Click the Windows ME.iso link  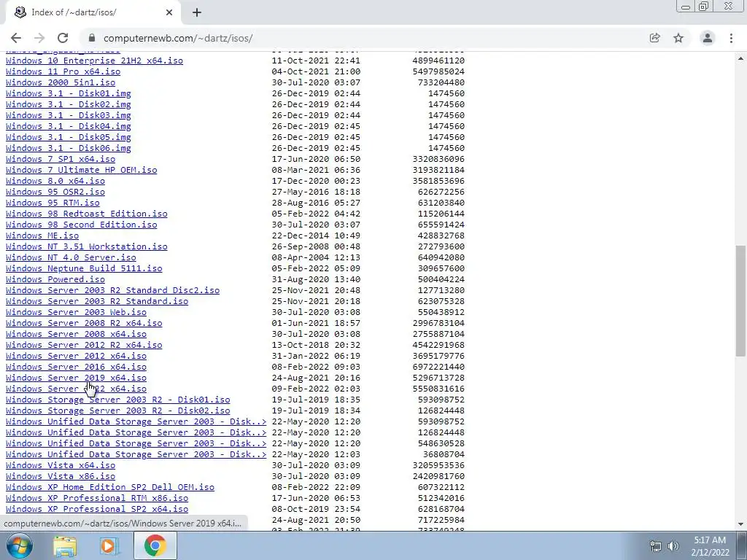tap(42, 236)
